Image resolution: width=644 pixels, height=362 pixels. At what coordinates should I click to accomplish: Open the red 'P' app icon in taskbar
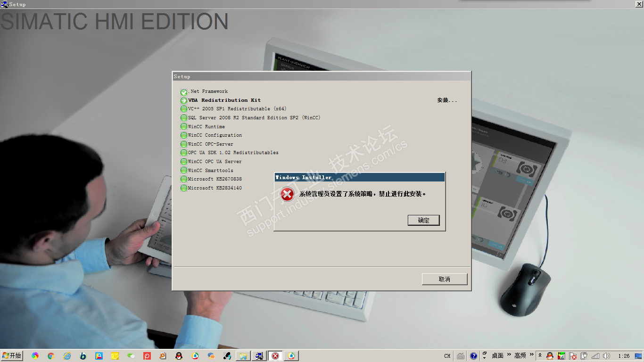147,356
